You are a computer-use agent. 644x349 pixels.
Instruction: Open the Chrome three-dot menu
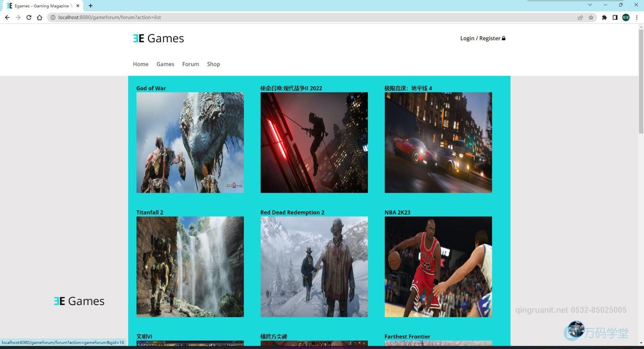point(637,17)
